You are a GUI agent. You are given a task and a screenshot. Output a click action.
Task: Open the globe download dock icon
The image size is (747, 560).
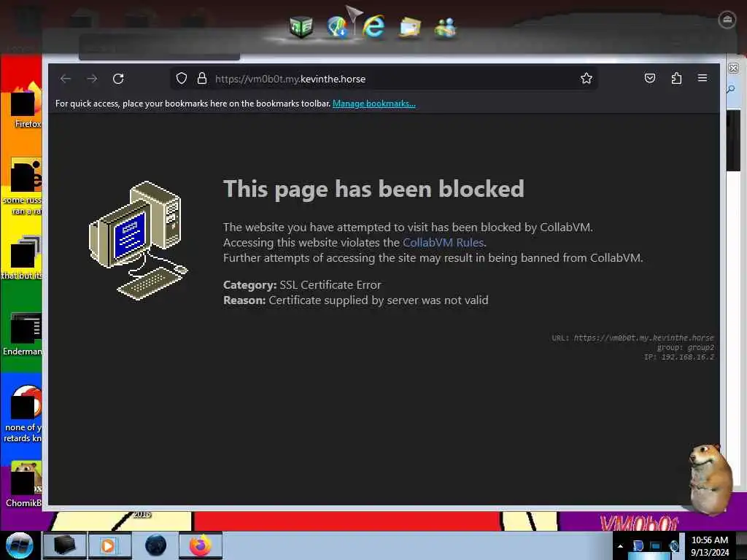click(337, 27)
